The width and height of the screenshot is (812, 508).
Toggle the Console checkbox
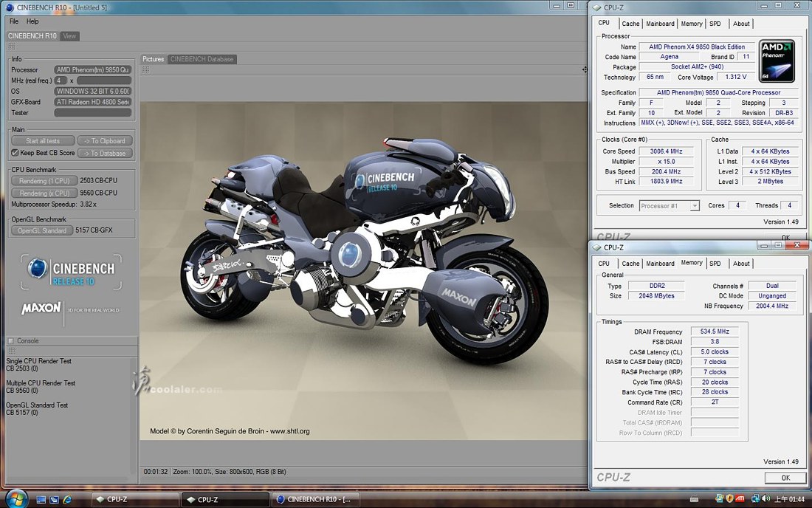tap(10, 340)
